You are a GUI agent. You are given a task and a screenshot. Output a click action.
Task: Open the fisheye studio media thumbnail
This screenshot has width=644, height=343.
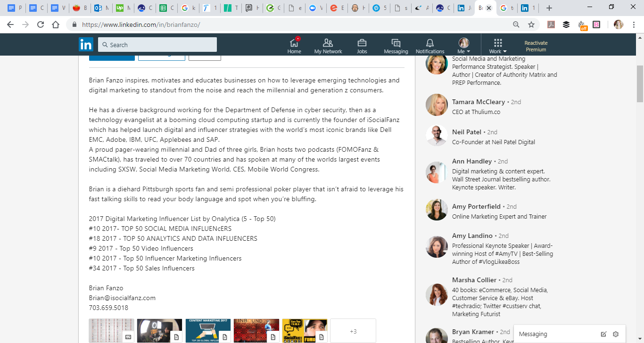(160, 331)
